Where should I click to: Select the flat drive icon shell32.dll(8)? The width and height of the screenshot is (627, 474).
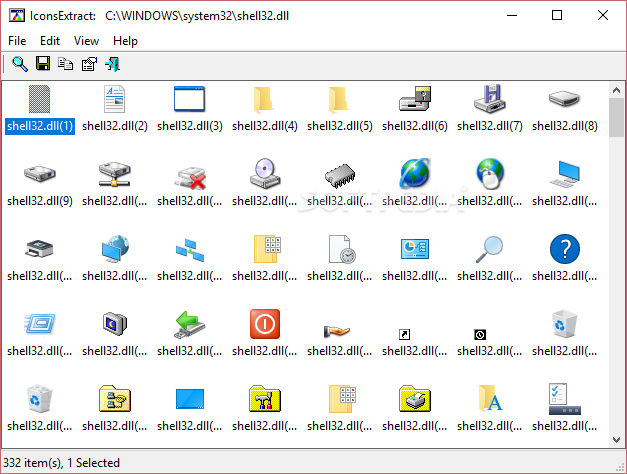(564, 98)
